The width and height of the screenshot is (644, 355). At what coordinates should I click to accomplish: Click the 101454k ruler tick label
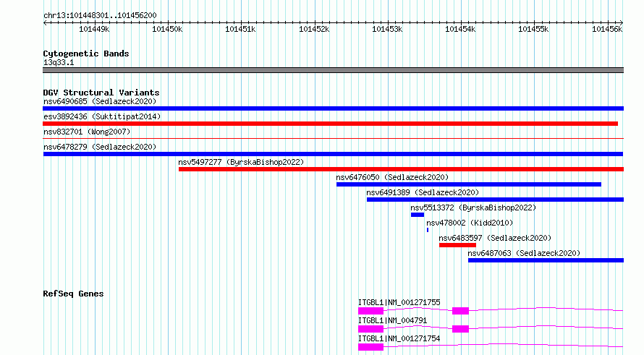(460, 29)
